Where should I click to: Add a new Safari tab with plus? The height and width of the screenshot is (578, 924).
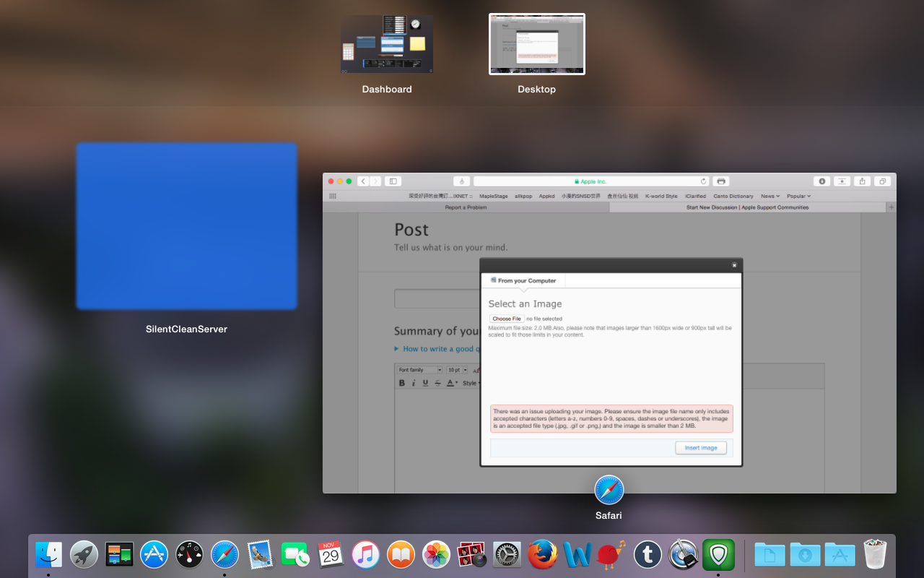tap(892, 207)
